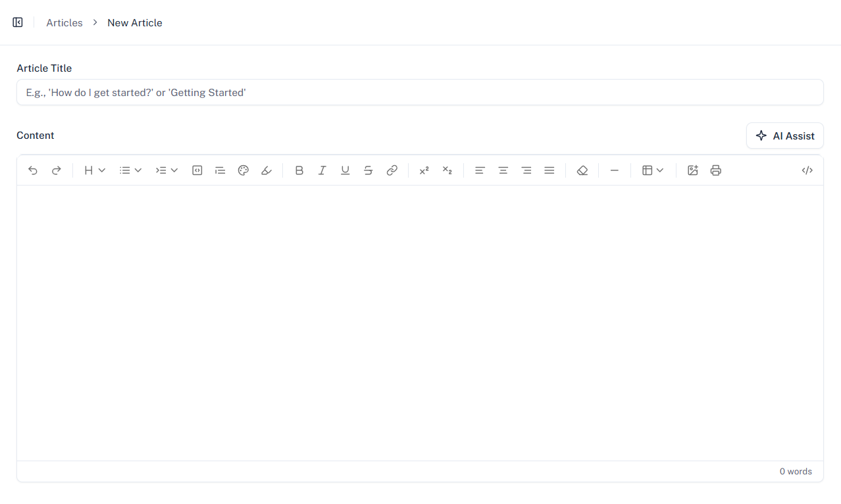Screen dimensions: 841x504
Task: Clear formatting with eraser icon
Action: (x=582, y=170)
